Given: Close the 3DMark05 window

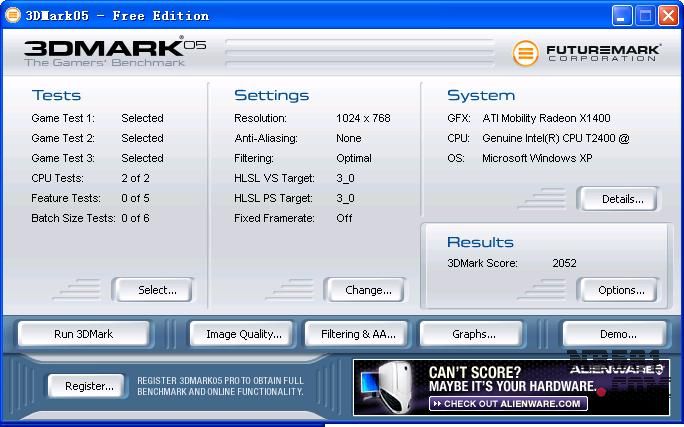Looking at the screenshot, I should point(667,15).
